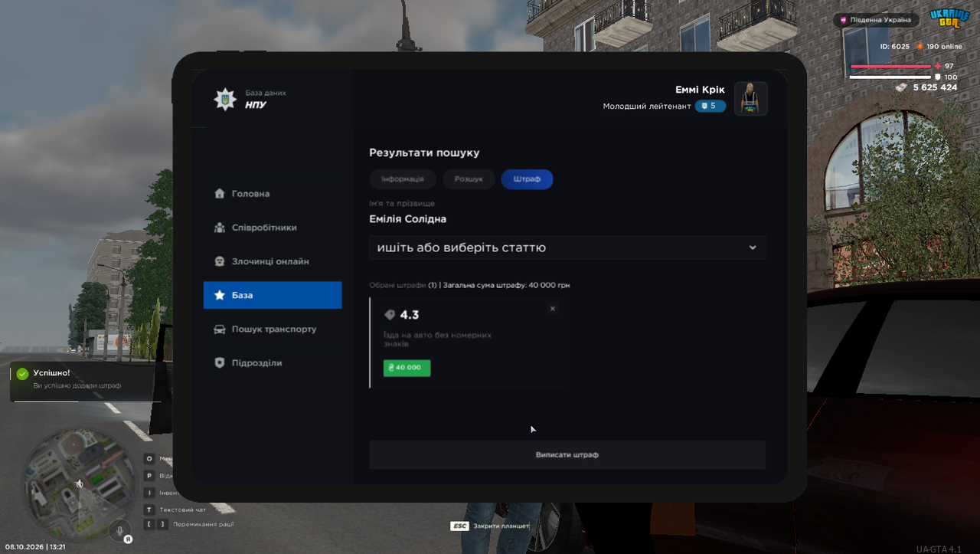Click the date and time 08.10.2026

click(x=35, y=547)
